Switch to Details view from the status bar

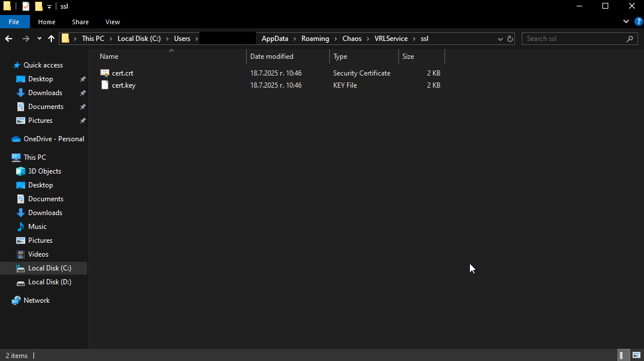point(623,355)
